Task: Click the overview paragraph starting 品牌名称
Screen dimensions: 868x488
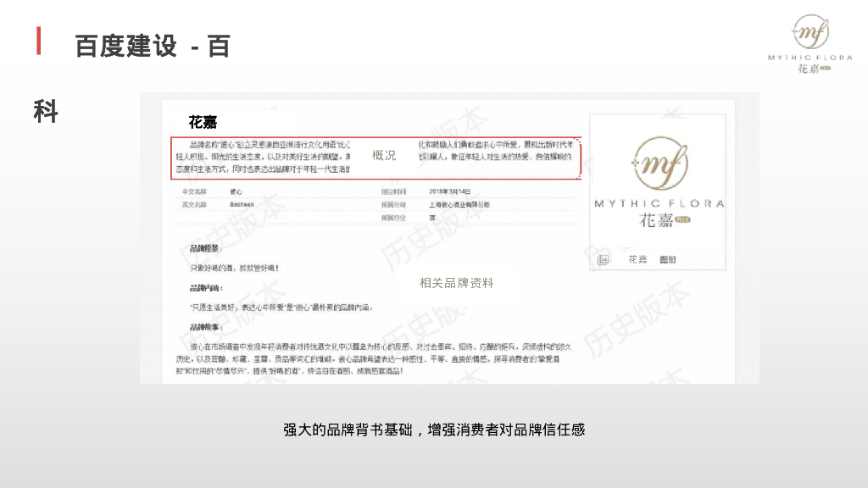Action: point(376,157)
